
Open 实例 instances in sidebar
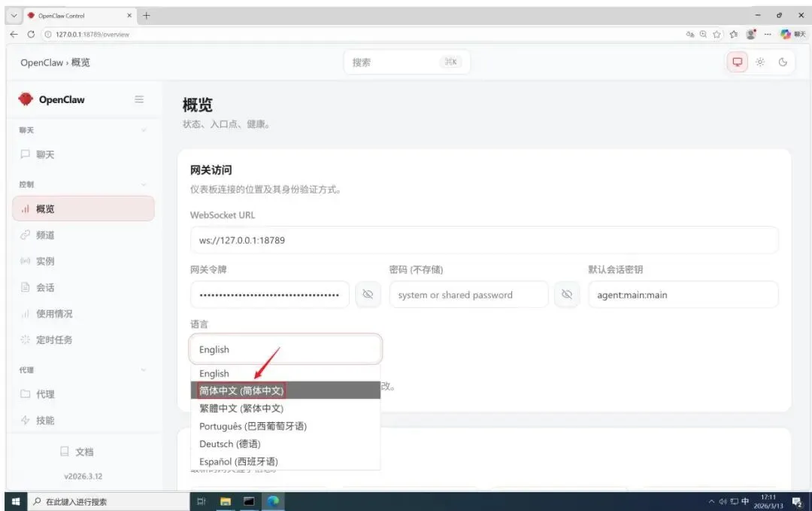[x=83, y=261]
